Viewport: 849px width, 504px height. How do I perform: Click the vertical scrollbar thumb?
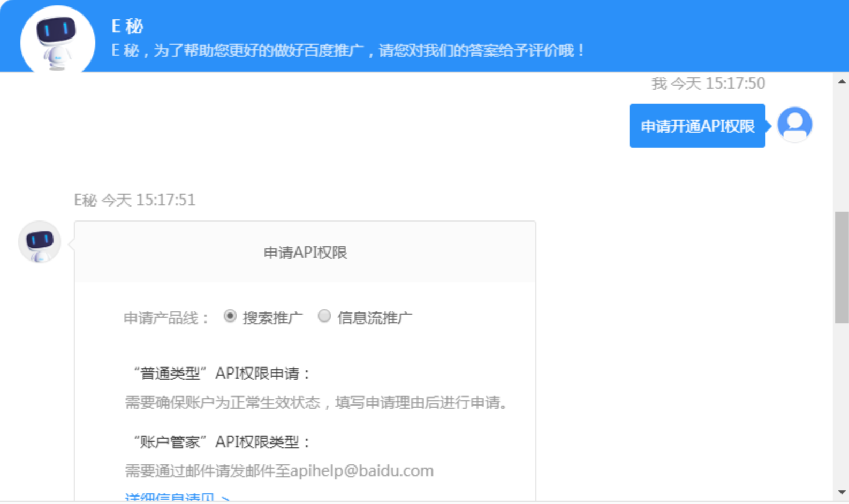pos(842,268)
